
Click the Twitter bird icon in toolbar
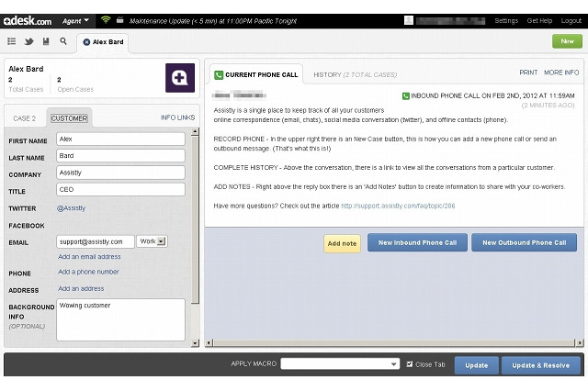(x=29, y=41)
